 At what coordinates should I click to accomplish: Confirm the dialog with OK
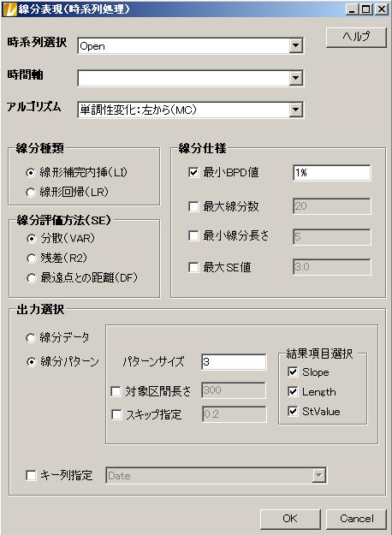(290, 519)
